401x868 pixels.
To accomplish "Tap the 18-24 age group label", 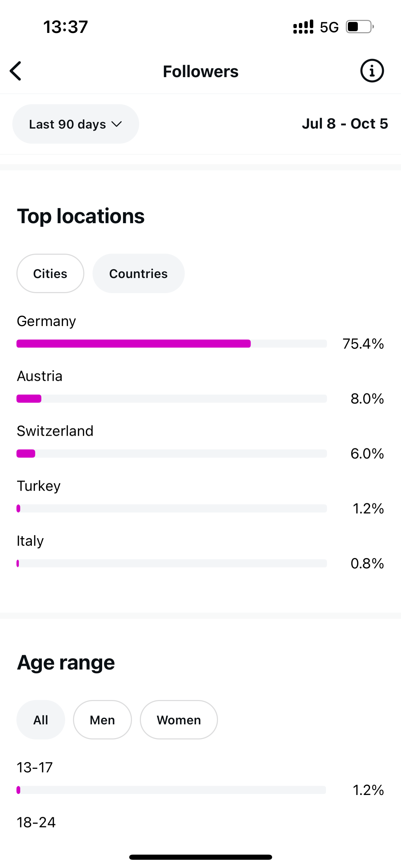I will pyautogui.click(x=36, y=822).
